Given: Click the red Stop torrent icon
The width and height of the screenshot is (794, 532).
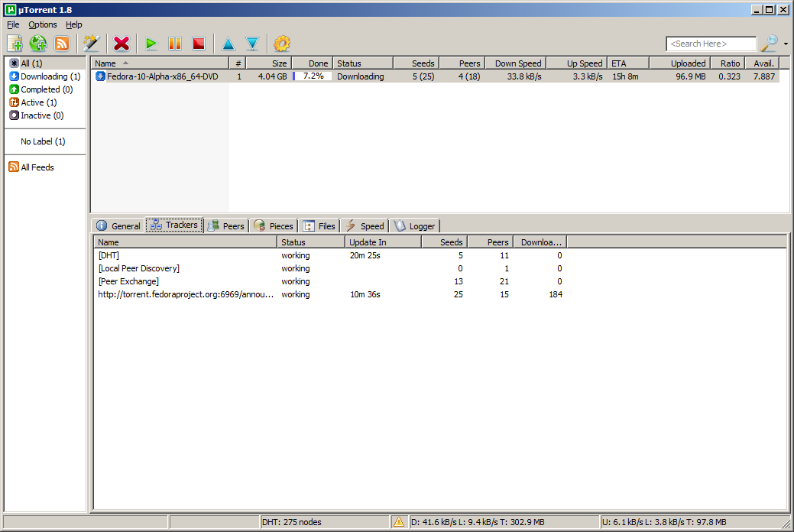Looking at the screenshot, I should (x=199, y=44).
